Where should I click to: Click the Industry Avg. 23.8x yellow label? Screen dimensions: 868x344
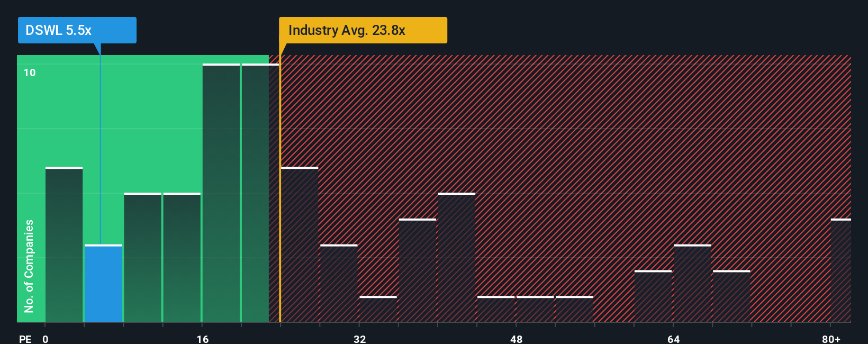point(363,30)
